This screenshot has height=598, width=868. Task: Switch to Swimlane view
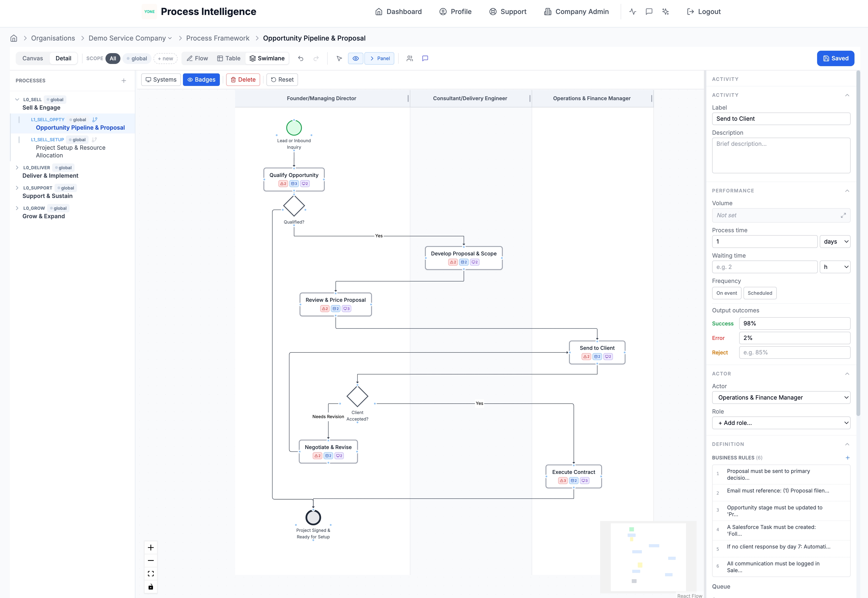coord(267,58)
